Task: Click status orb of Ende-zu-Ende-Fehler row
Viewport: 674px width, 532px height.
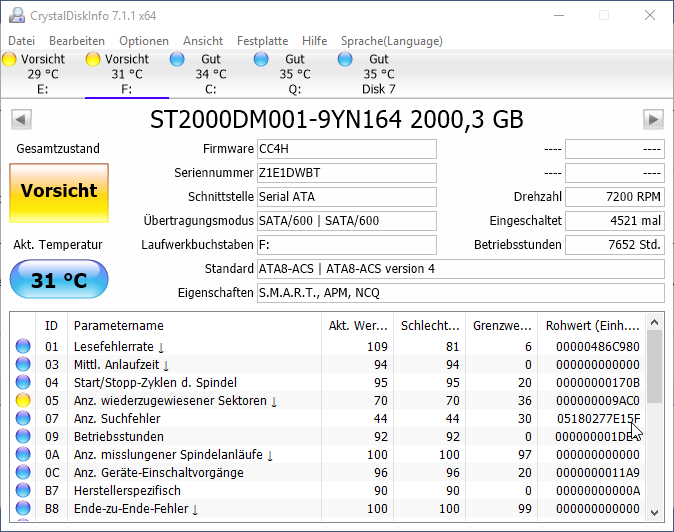Action: point(23,508)
